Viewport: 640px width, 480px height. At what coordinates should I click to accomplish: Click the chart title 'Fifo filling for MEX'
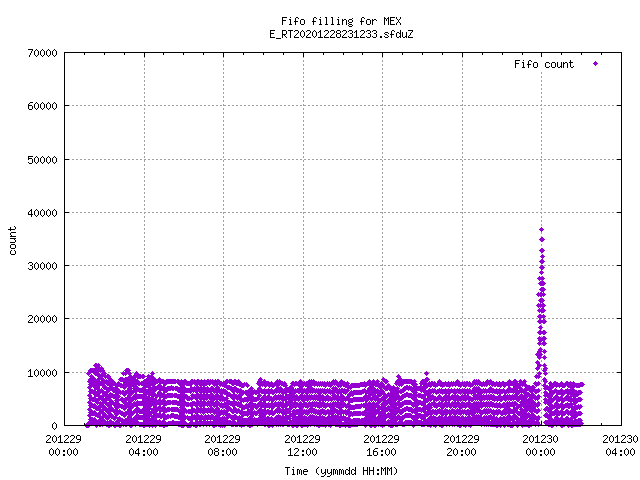[341, 21]
